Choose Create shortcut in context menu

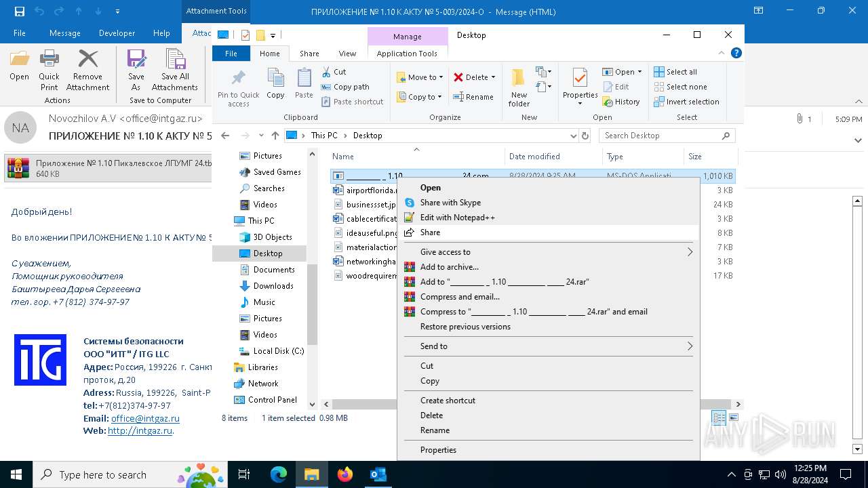(x=549, y=401)
